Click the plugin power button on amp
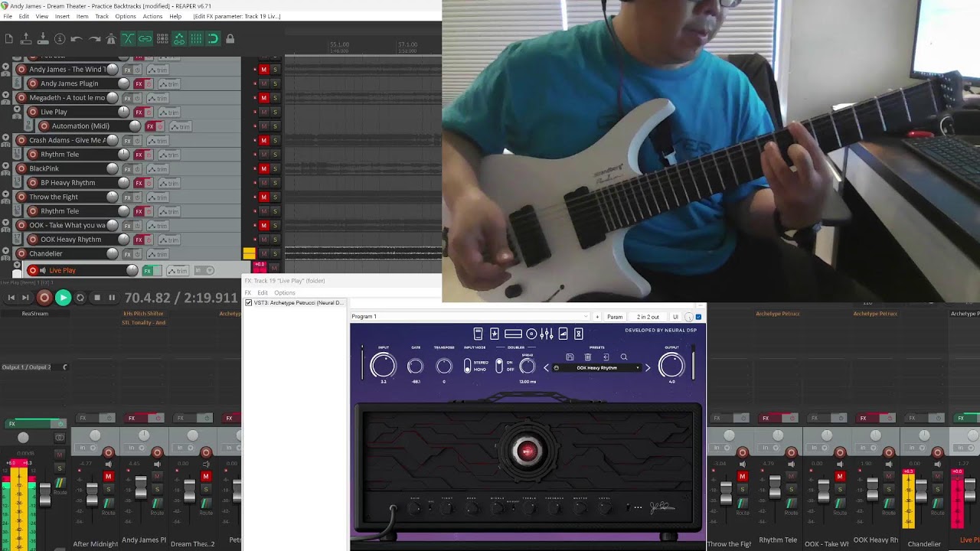 (x=527, y=452)
